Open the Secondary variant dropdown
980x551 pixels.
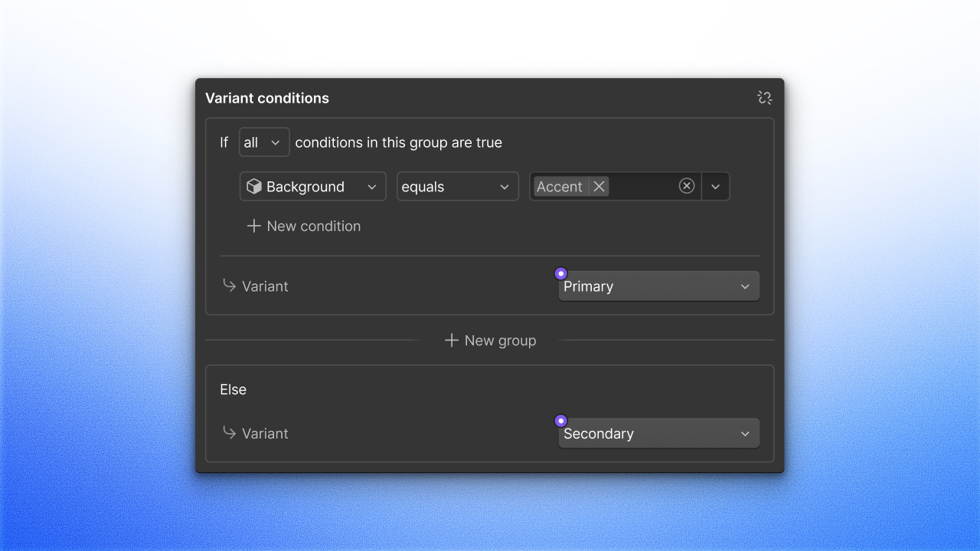point(658,432)
